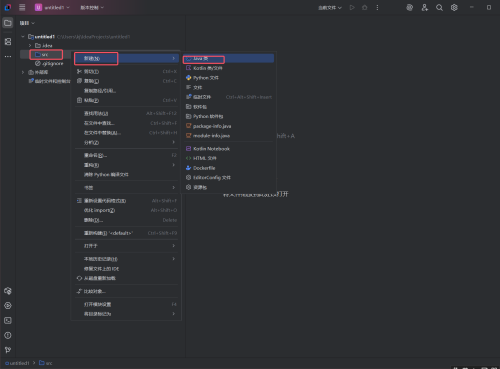Open the Structure tool window icon
This screenshot has width=500, height=369.
tap(8, 41)
